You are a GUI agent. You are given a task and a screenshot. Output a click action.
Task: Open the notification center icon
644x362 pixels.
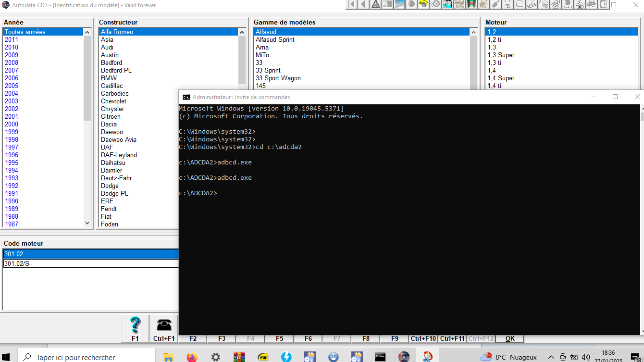[x=635, y=357]
